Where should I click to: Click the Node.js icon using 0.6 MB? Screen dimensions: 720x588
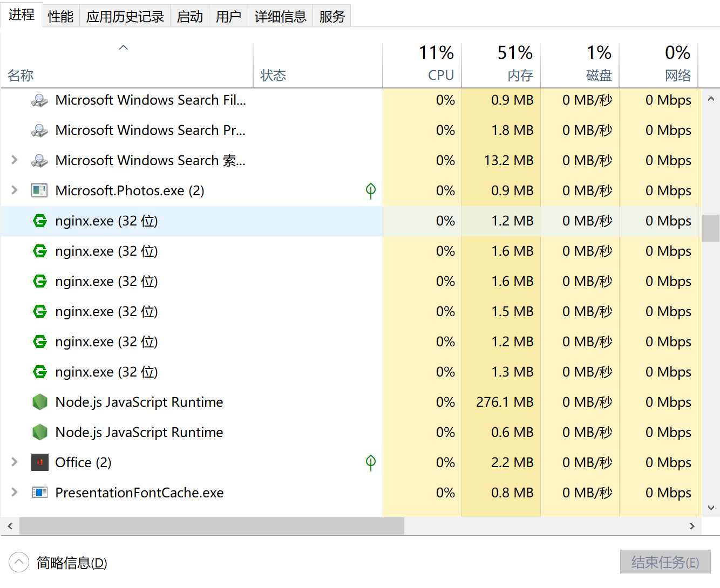(x=40, y=432)
